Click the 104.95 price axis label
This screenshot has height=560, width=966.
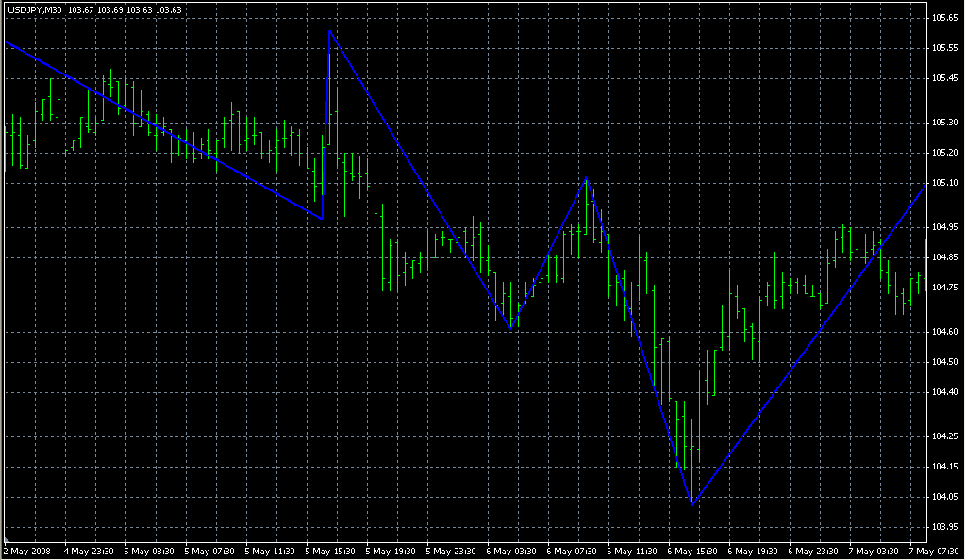click(944, 227)
